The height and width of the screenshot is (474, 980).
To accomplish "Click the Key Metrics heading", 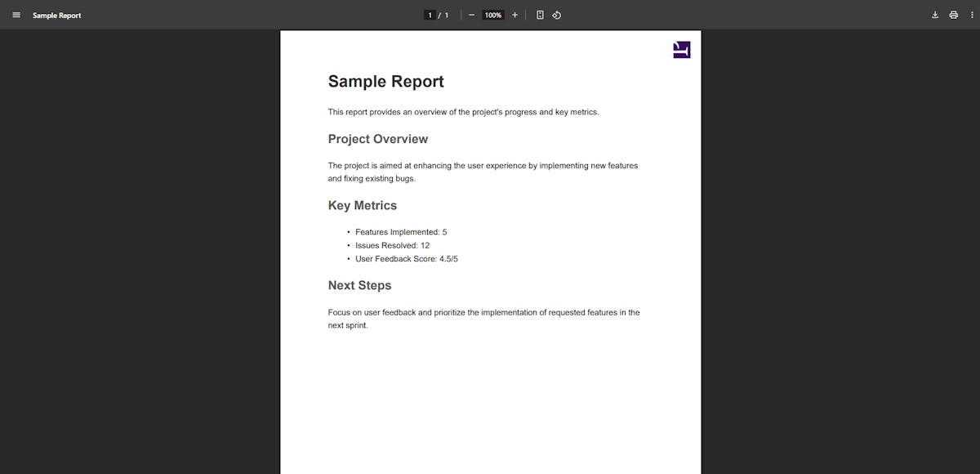I will click(x=362, y=205).
